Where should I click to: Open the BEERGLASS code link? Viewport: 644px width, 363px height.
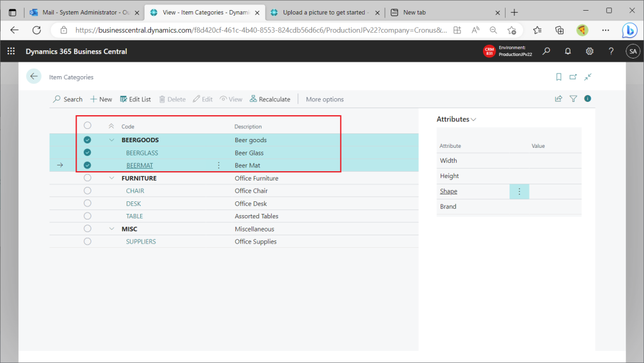(142, 153)
